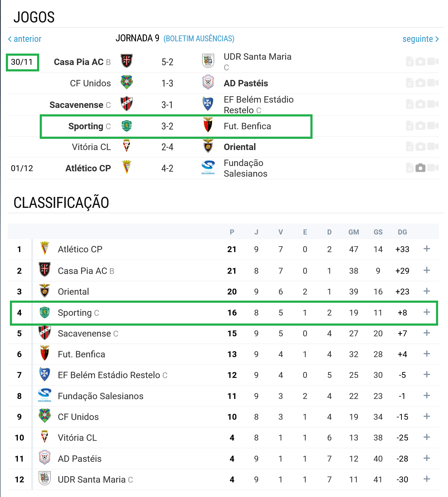
Task: Go to next matchday via seguinte
Action: (420, 39)
